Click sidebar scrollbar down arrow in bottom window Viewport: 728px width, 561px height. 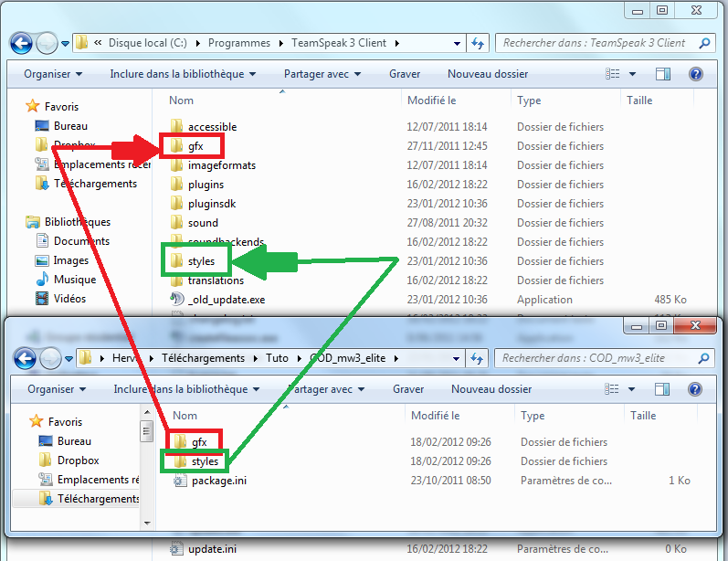(147, 524)
